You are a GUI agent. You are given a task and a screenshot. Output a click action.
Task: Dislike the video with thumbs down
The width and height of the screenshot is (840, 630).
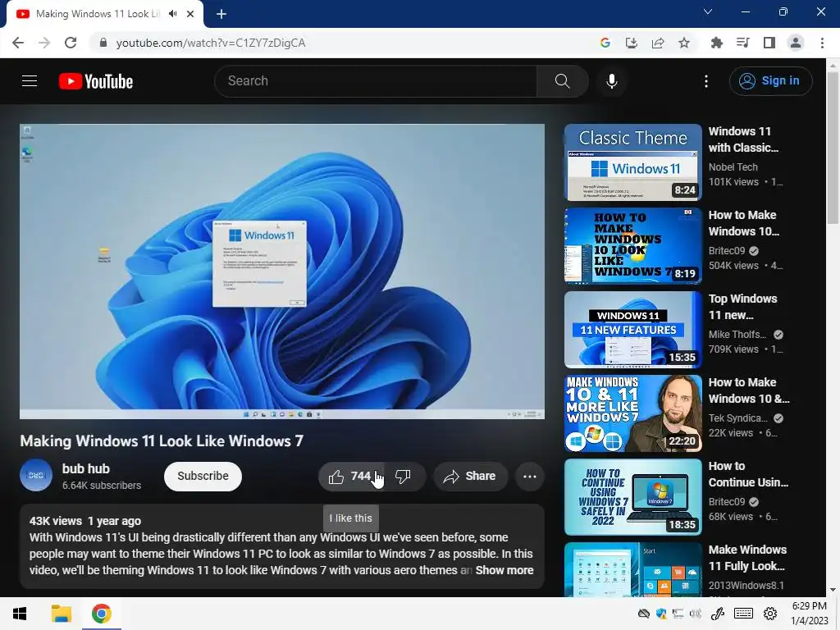click(x=404, y=477)
